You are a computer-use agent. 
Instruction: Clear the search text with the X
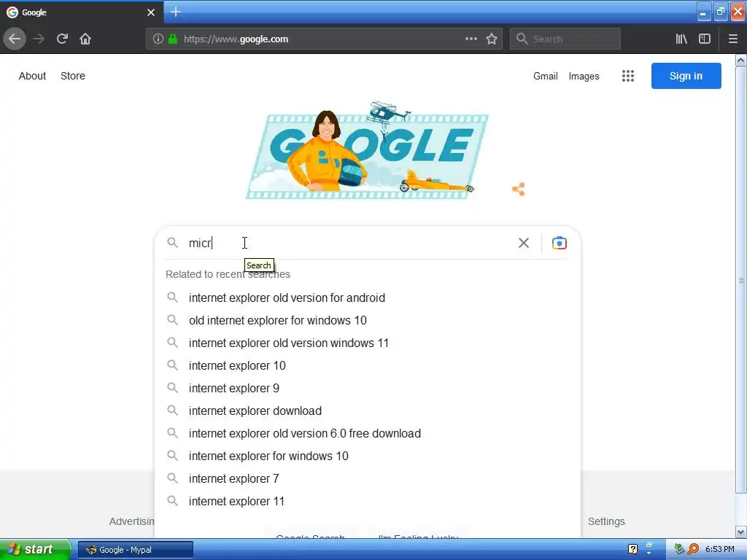click(524, 243)
